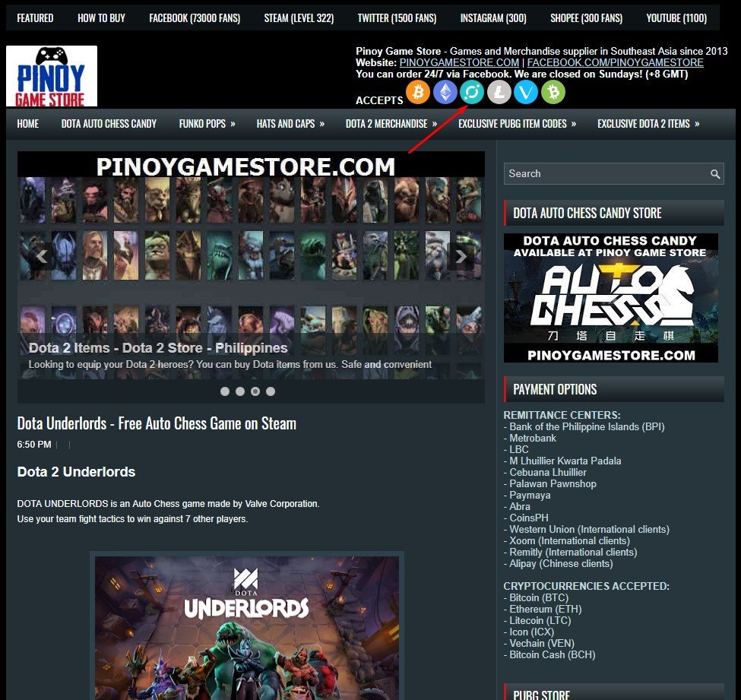Click the Icon (ICX) list entry
The width and height of the screenshot is (741, 700).
pos(529,632)
